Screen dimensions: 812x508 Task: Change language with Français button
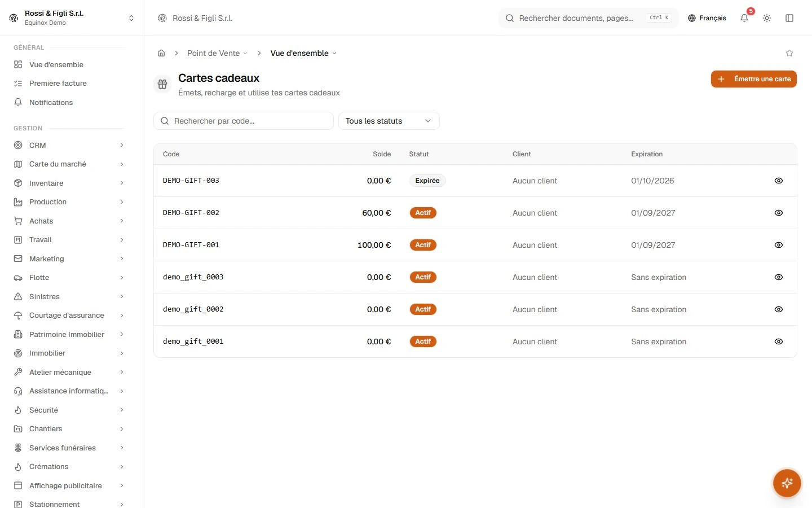tap(707, 18)
